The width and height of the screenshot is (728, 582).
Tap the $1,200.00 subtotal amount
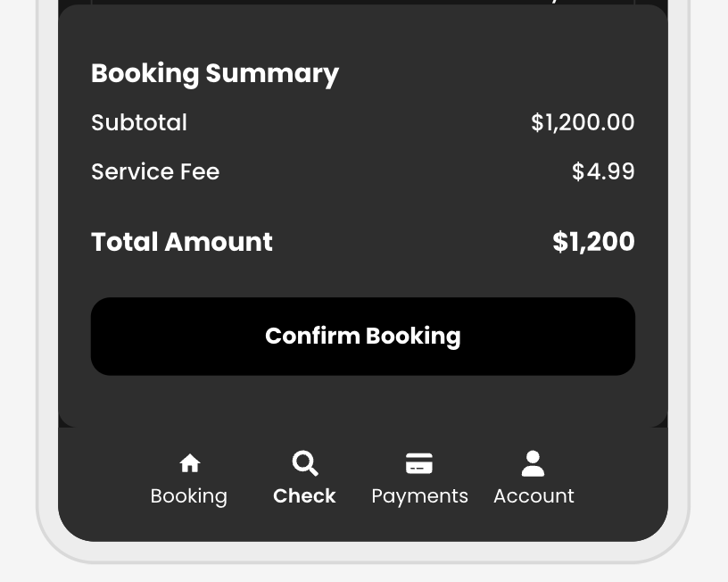point(583,122)
